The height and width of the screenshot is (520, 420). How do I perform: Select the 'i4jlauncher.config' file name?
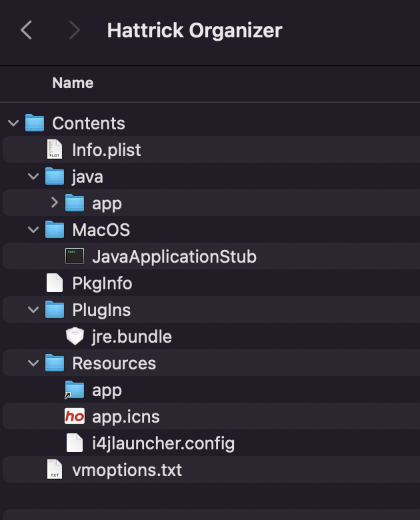coord(163,443)
